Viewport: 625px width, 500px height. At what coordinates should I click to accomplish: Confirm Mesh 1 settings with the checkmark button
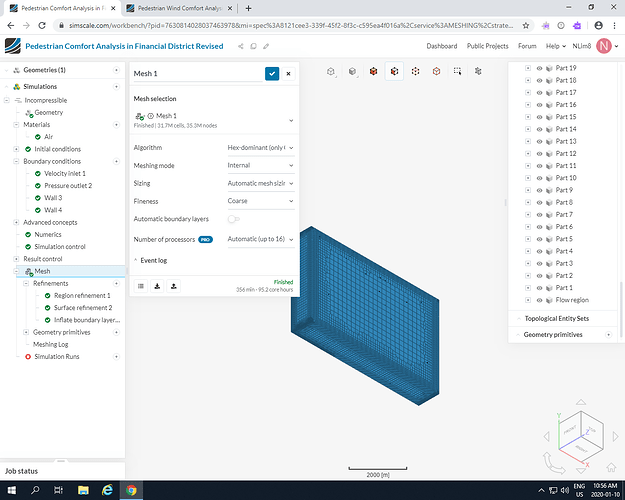[272, 73]
